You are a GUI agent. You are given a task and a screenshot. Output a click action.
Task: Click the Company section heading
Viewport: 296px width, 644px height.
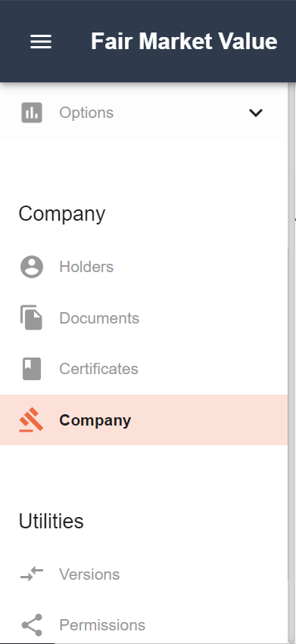62,214
